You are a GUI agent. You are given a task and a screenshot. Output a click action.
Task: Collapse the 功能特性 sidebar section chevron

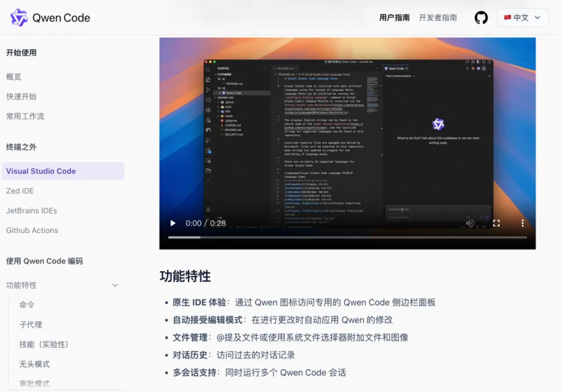(115, 286)
